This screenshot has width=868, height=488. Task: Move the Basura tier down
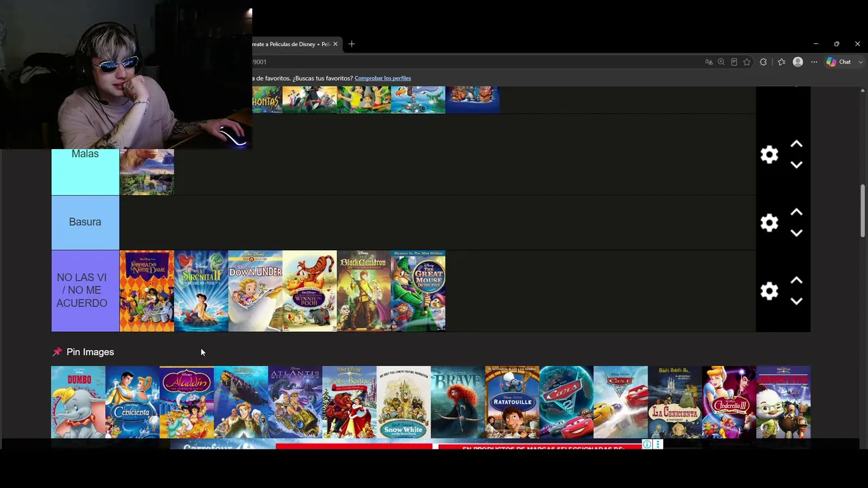coord(797,232)
